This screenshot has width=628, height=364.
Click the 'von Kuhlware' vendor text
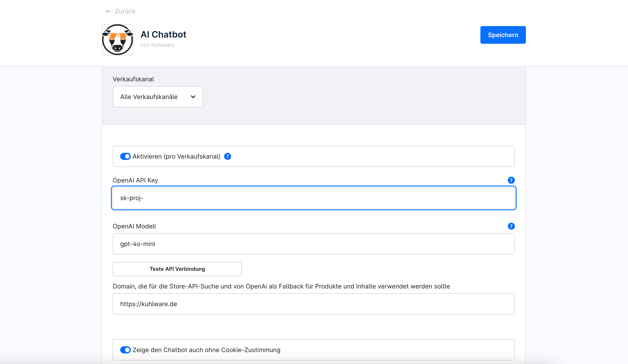157,45
